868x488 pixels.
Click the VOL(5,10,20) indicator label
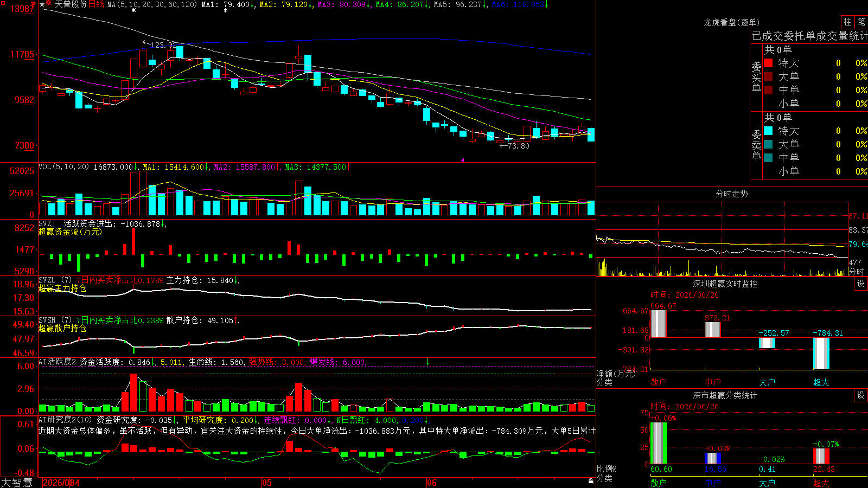[63, 167]
